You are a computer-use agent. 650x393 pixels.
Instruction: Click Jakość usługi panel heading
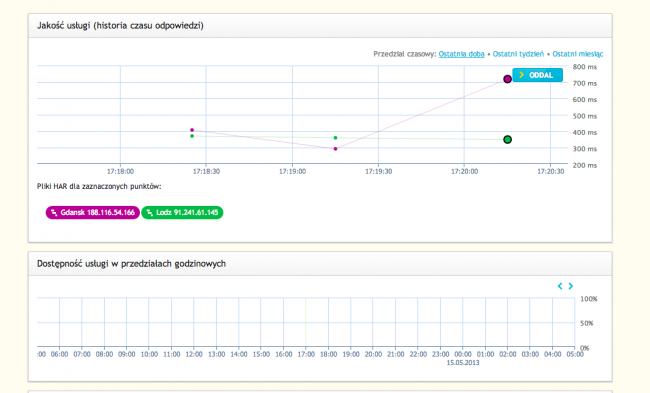120,26
